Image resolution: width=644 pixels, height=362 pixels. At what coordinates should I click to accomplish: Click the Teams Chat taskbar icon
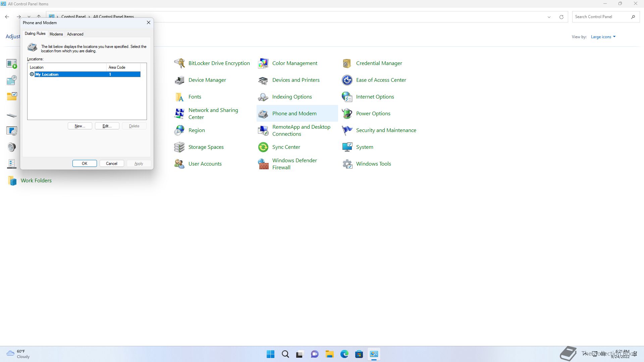[315, 354]
